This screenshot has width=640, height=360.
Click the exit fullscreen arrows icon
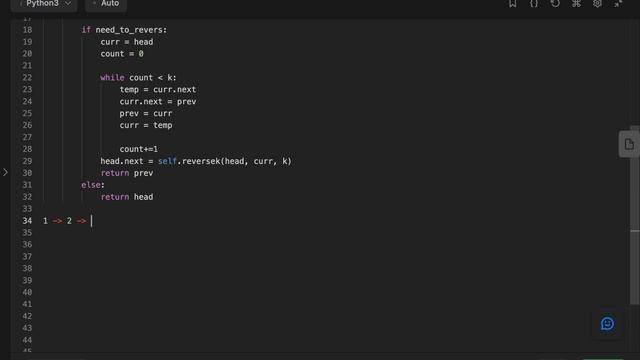coord(618,4)
